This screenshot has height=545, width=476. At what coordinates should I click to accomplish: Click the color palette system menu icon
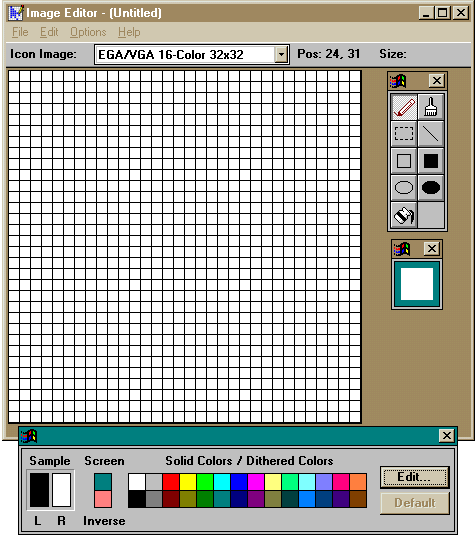coord(29,436)
